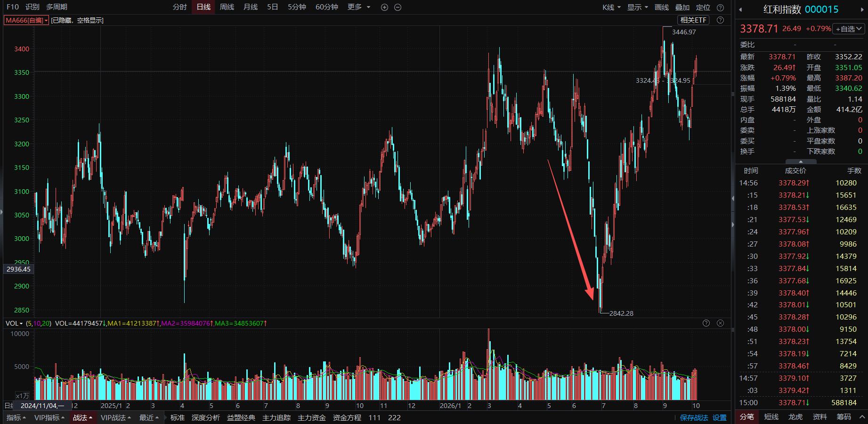Expand the 战法 menu
The width and height of the screenshot is (868, 424).
click(x=82, y=417)
